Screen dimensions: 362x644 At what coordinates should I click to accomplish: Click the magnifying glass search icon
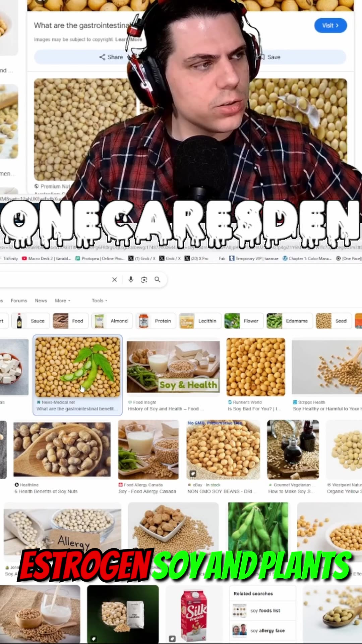point(157,279)
